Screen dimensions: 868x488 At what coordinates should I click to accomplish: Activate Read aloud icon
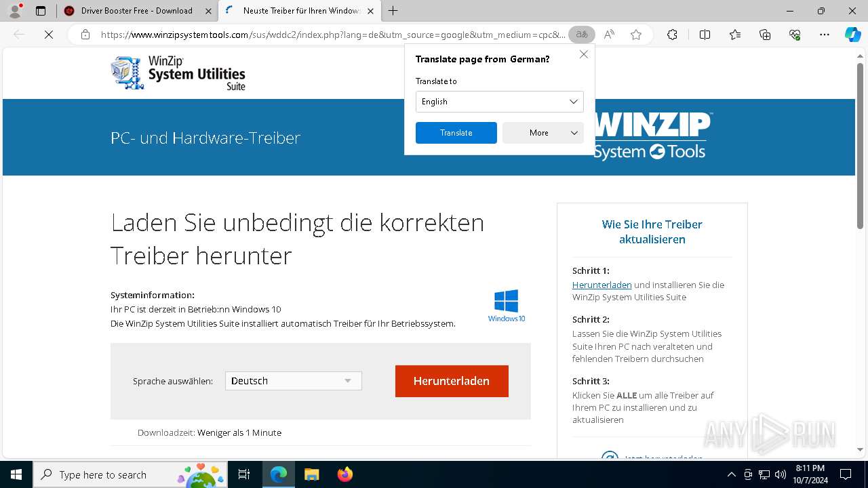pos(609,35)
